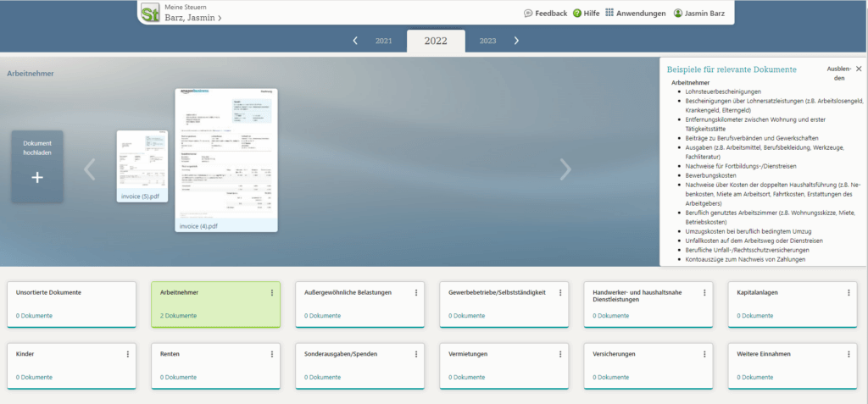Open the Versicherungen category card

[648, 364]
